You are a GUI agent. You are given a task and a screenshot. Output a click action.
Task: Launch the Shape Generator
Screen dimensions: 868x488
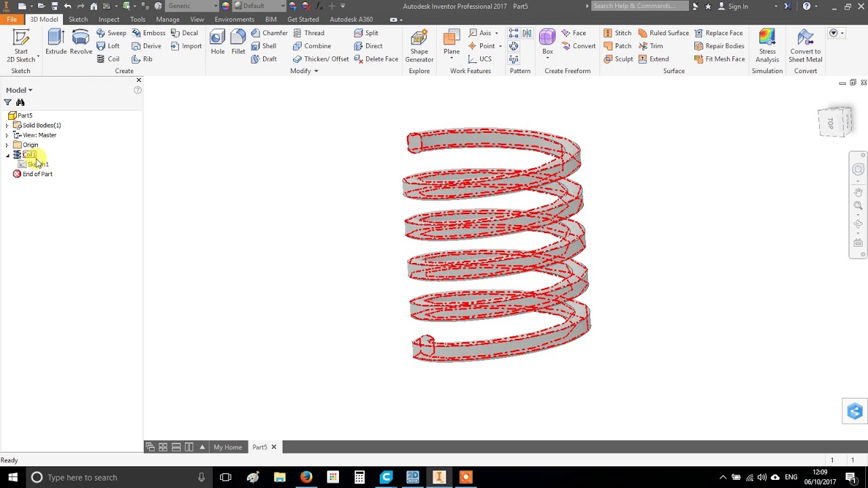419,46
